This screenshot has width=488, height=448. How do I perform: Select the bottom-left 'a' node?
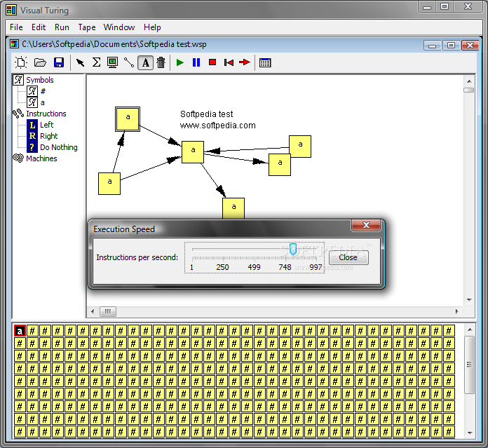coord(109,184)
